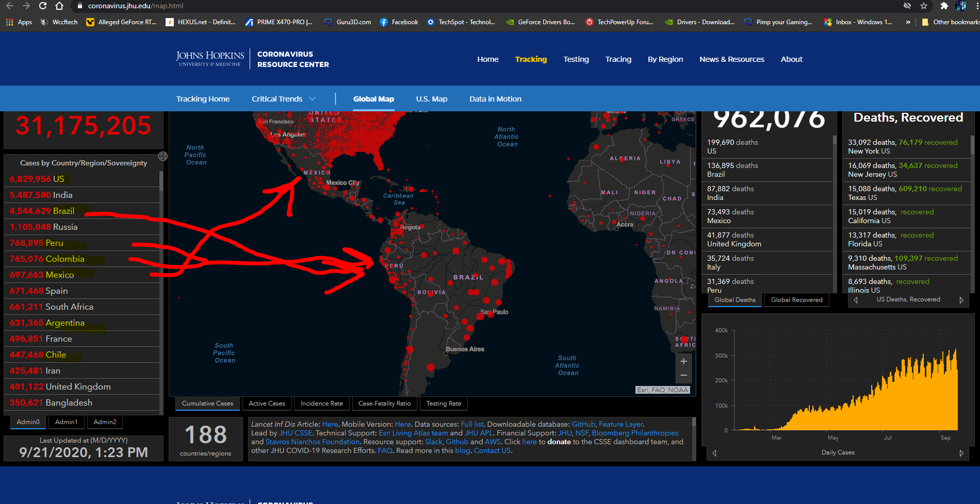Go back with browser back arrow
This screenshot has height=504, width=980.
(x=9, y=6)
